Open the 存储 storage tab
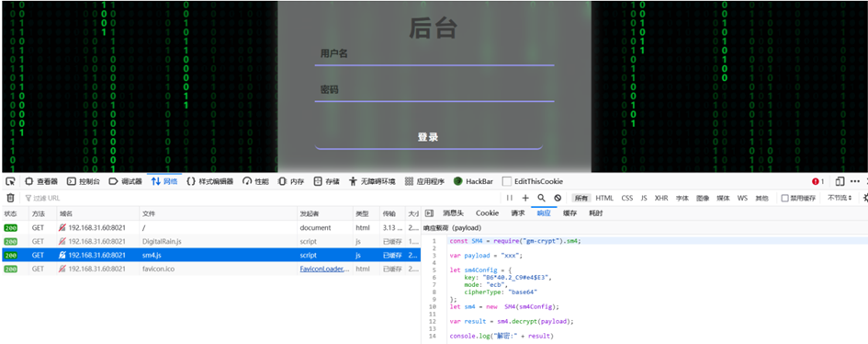Image resolution: width=868 pixels, height=344 pixels. coord(327,181)
